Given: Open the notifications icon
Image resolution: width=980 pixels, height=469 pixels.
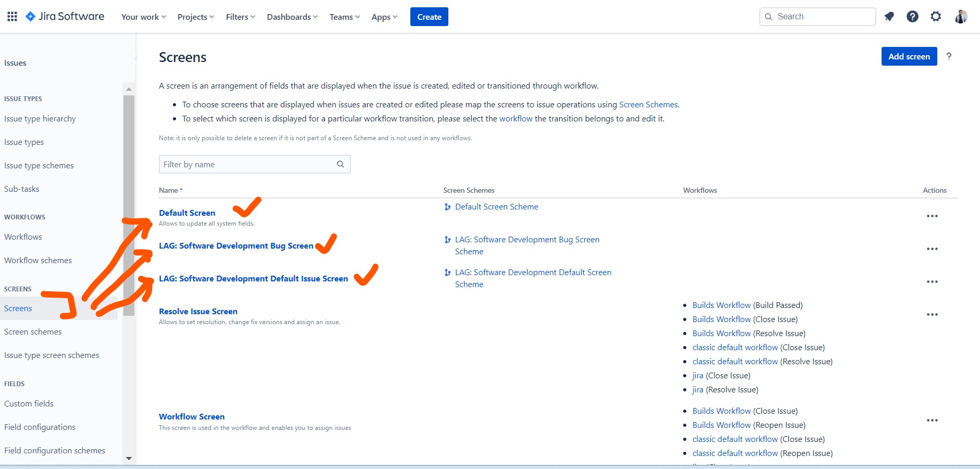Looking at the screenshot, I should click(x=889, y=17).
